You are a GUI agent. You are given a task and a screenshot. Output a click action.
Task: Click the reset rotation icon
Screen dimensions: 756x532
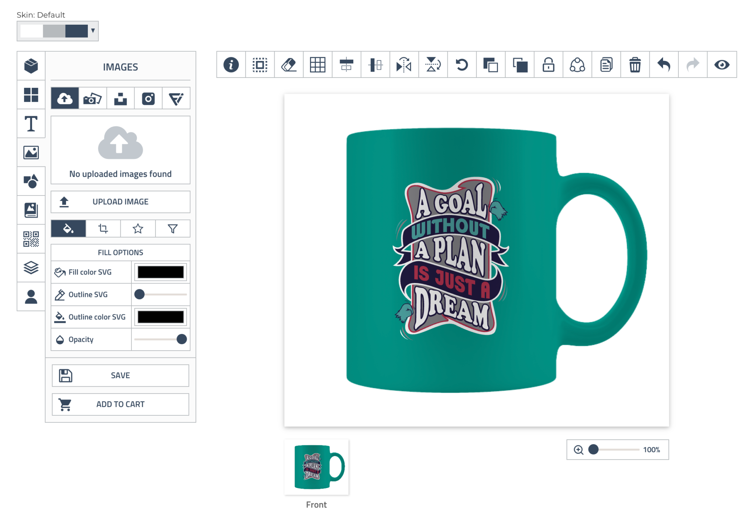462,65
